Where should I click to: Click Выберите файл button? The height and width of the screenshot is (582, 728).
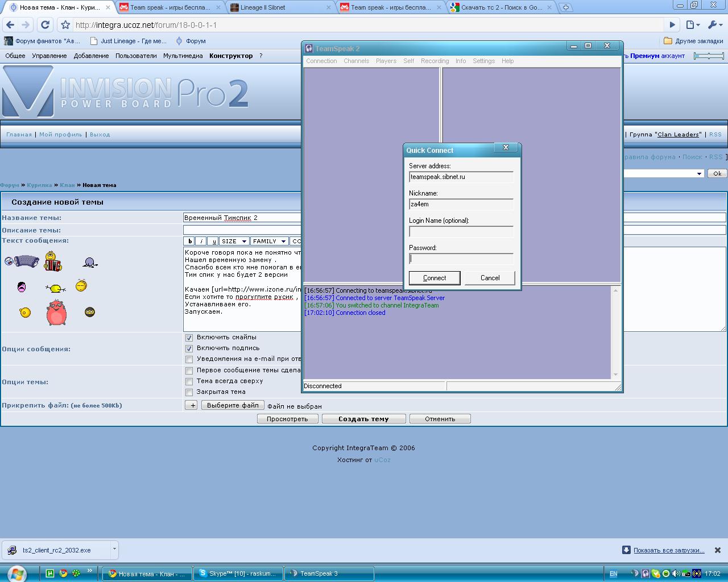coord(233,405)
